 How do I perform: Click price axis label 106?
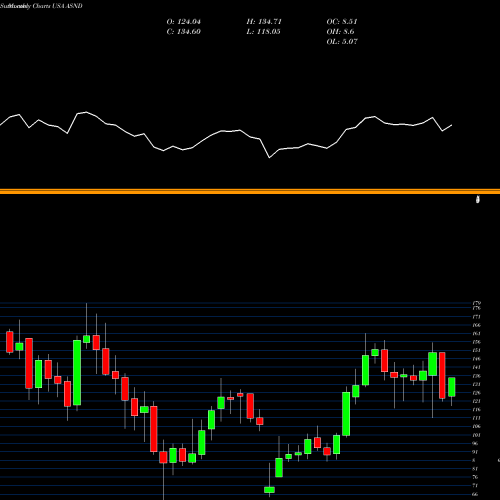(x=477, y=426)
